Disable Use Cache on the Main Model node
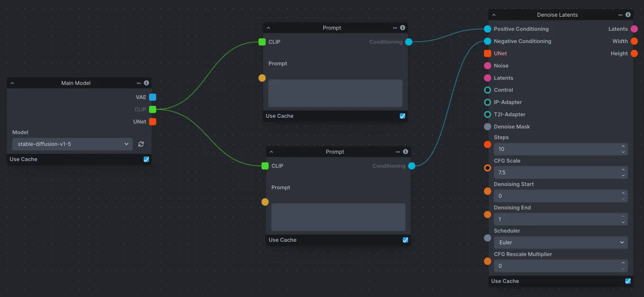The image size is (644, 297). click(146, 159)
